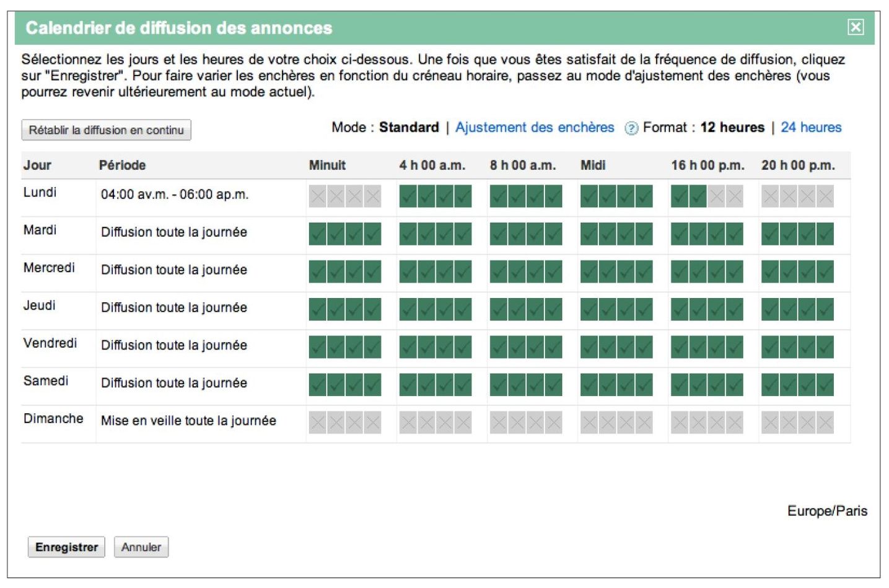
Task: Click Dimanche's Mise en veille toute la journée
Action: click(188, 421)
